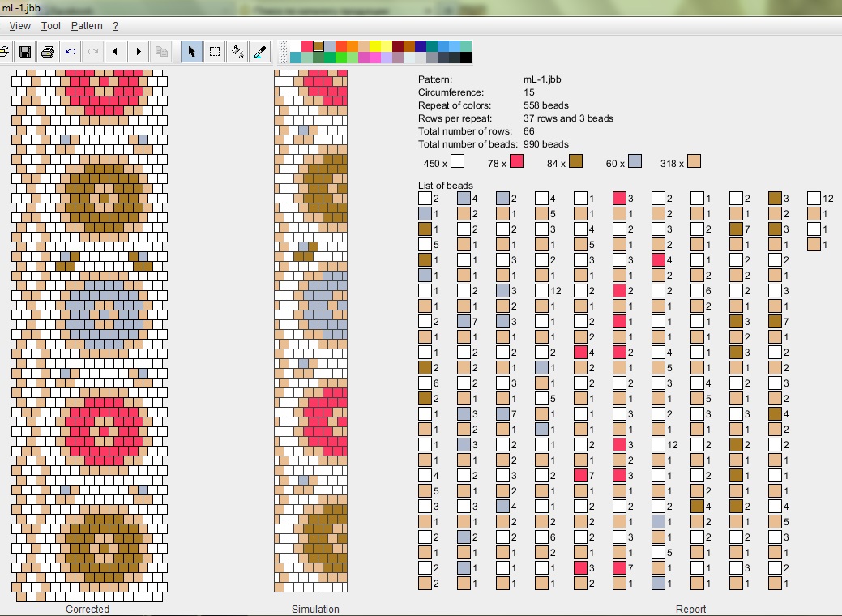This screenshot has width=842, height=616.
Task: Shift pattern left with black left arrow
Action: (x=116, y=52)
